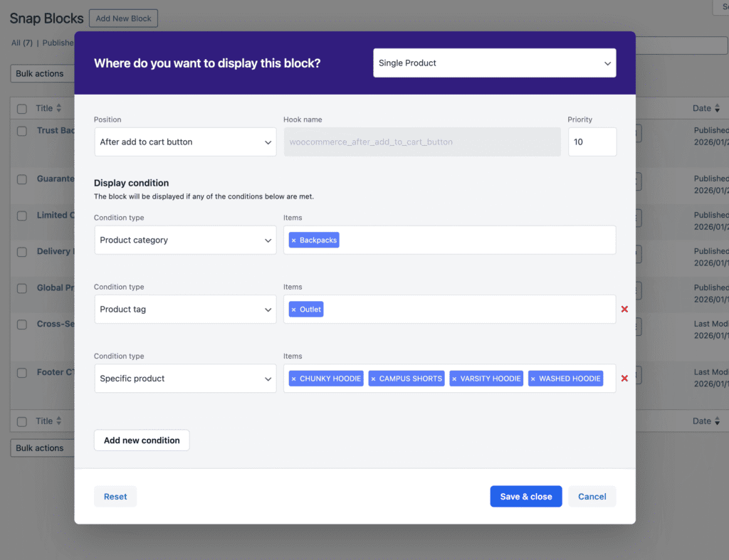The image size is (729, 560).
Task: Remove the Outlet tag chip
Action: 293,310
